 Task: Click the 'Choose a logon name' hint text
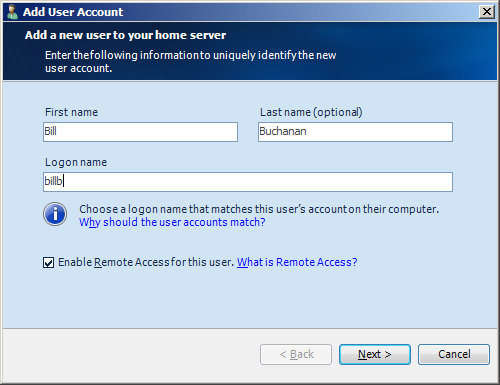(259, 209)
